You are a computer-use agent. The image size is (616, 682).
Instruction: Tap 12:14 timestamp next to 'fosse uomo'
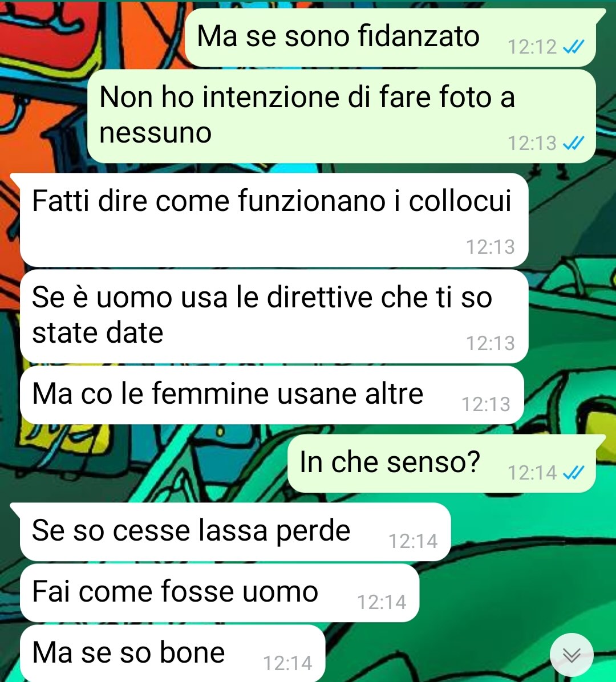click(x=382, y=602)
